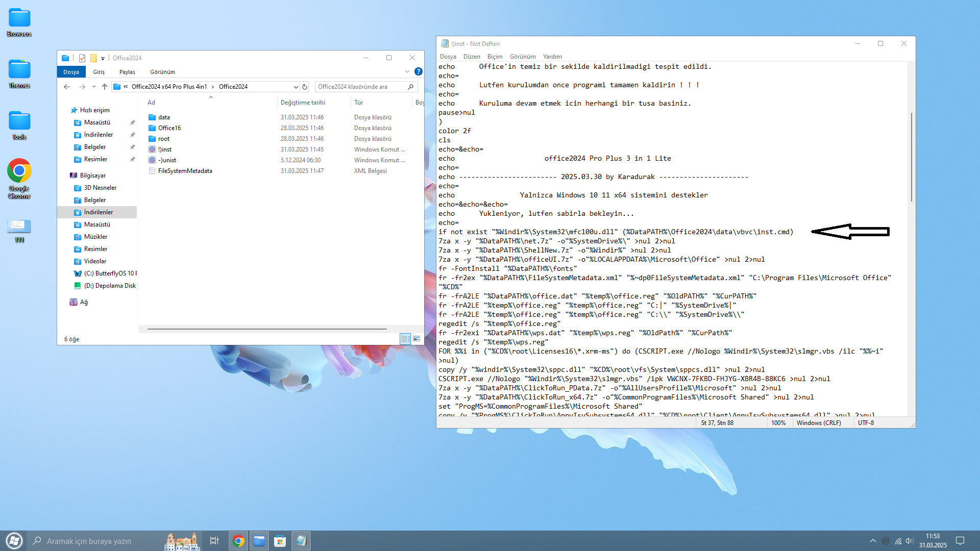Open Biçim menu in Notepad
This screenshot has height=551, width=980.
tap(495, 57)
